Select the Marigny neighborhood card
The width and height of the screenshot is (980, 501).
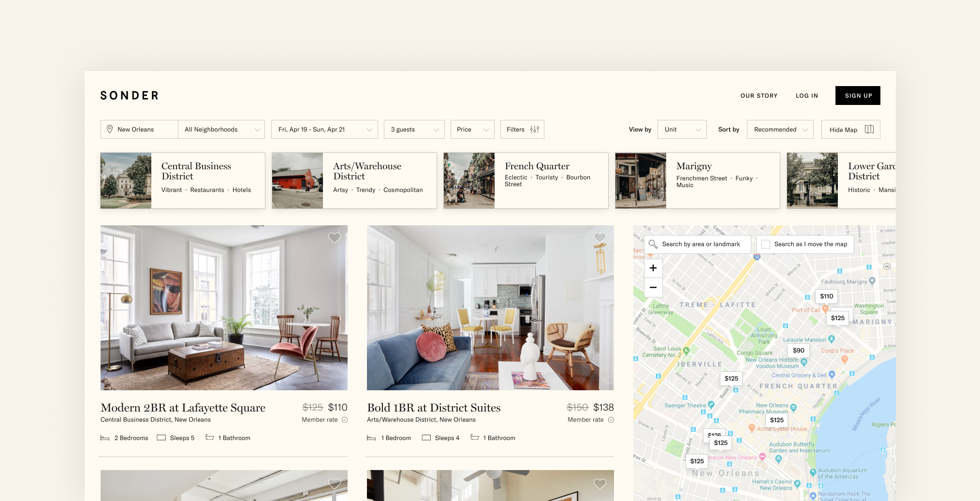[698, 181]
